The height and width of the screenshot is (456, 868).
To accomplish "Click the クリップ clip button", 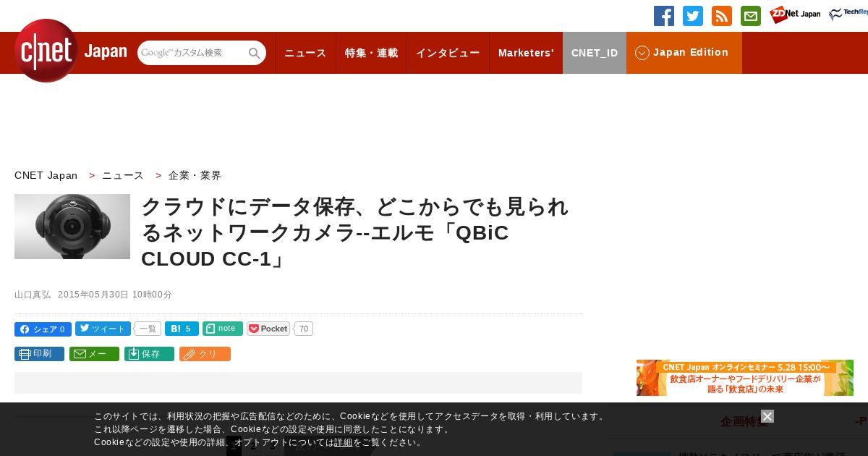I will 205,354.
